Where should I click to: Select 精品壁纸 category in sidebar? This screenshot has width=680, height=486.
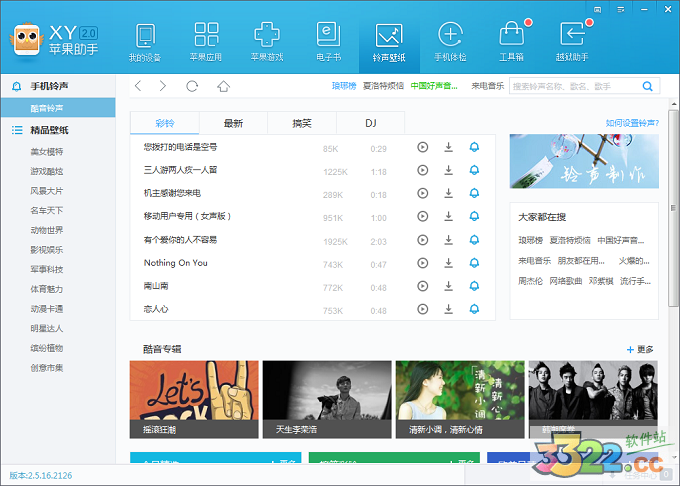48,130
